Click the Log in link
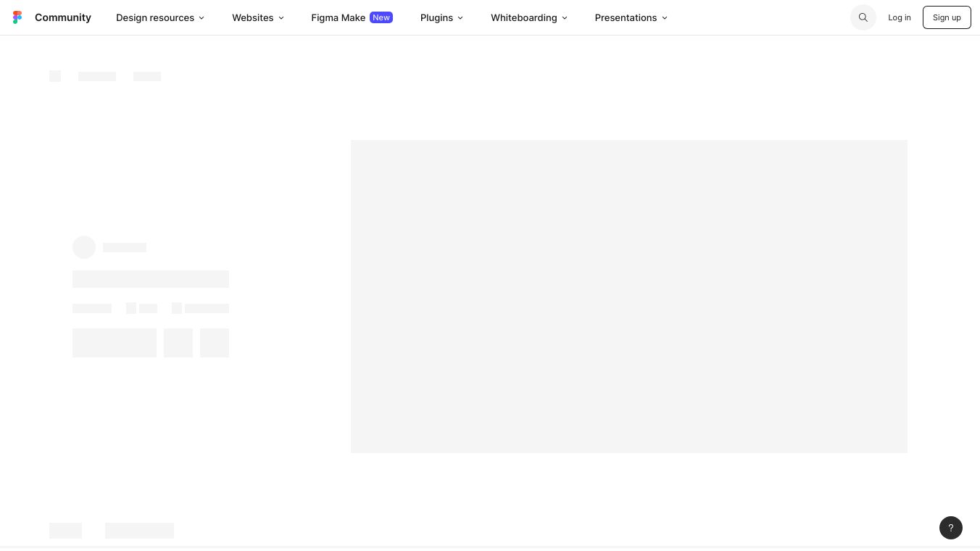The height and width of the screenshot is (551, 980). [899, 17]
